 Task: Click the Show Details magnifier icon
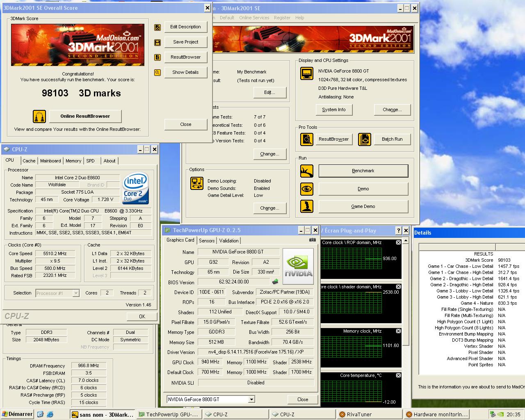tap(157, 73)
